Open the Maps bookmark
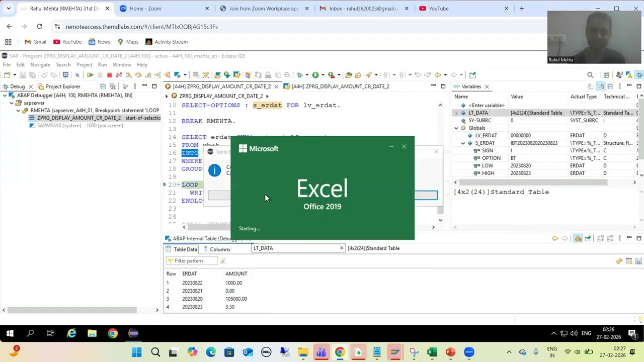Image resolution: width=644 pixels, height=362 pixels. (127, 42)
